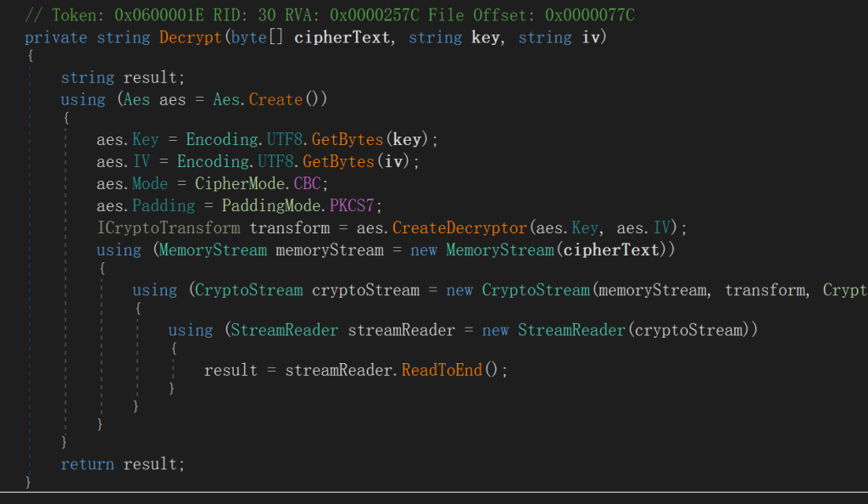Click cipherText argument in MemoryStream constructor
The height and width of the screenshot is (504, 868).
(x=612, y=250)
